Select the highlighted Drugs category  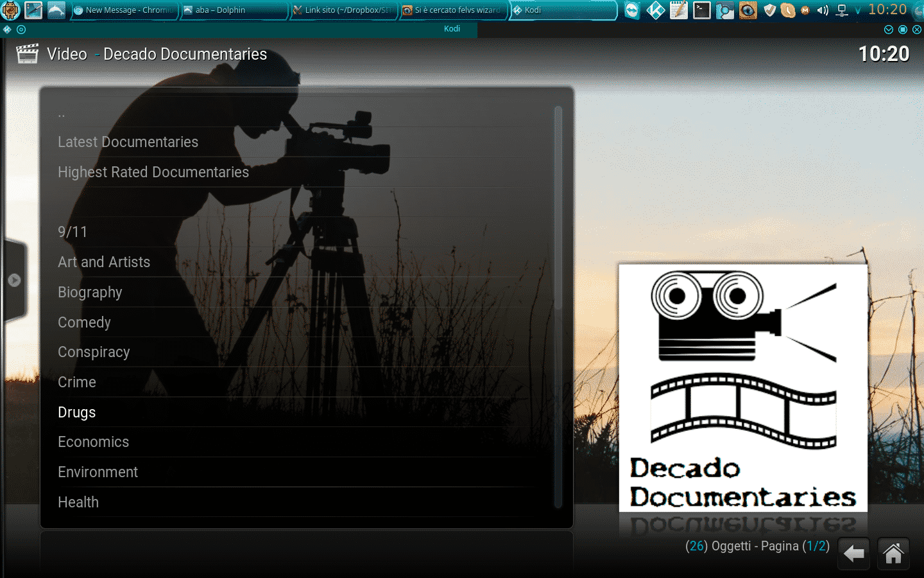click(x=297, y=412)
